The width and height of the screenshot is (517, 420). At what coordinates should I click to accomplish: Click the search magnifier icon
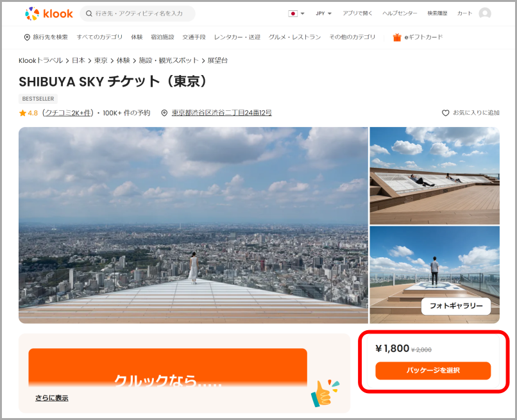[89, 13]
